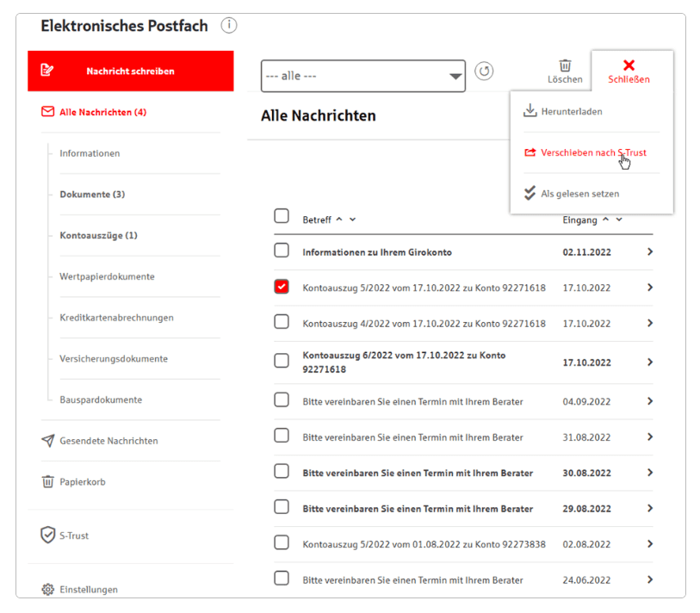Click the move icon beside Verschieben nach S-Trust
Screen dimensions: 700x613
pyautogui.click(x=530, y=152)
